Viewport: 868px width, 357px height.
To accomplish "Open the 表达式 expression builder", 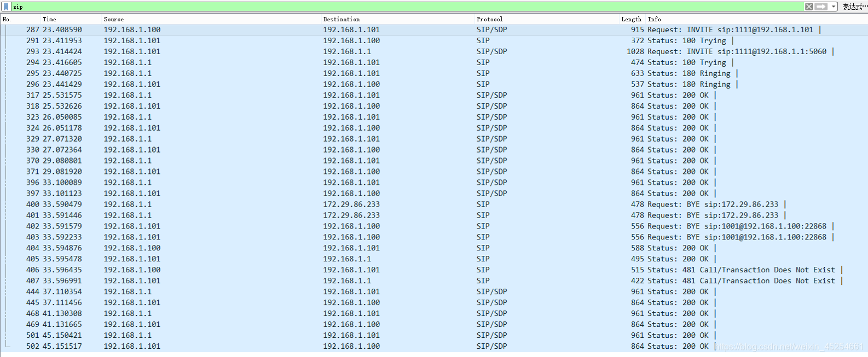I will pos(854,7).
